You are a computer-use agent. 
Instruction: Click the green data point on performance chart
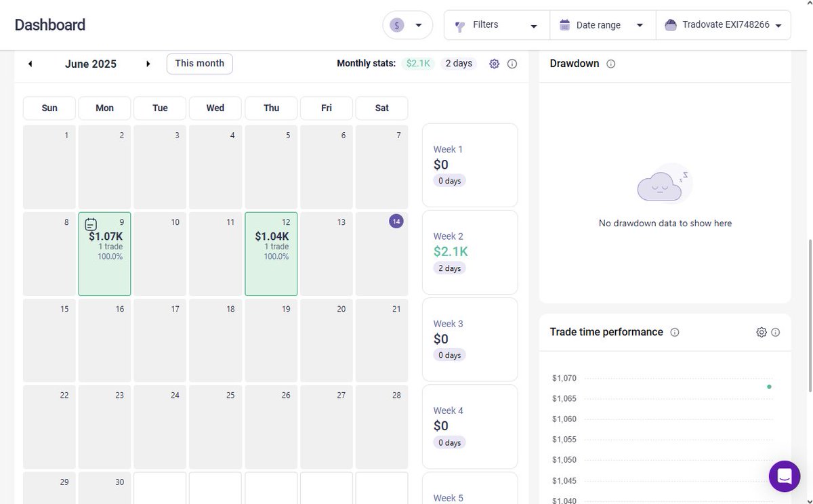click(x=769, y=387)
